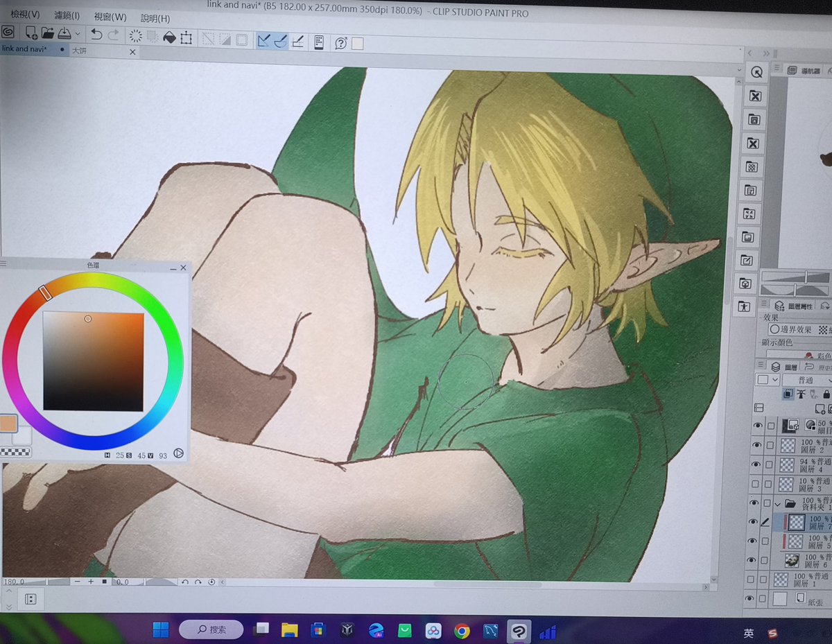
Task: Hide the 紙張 paper layer
Action: tap(750, 598)
